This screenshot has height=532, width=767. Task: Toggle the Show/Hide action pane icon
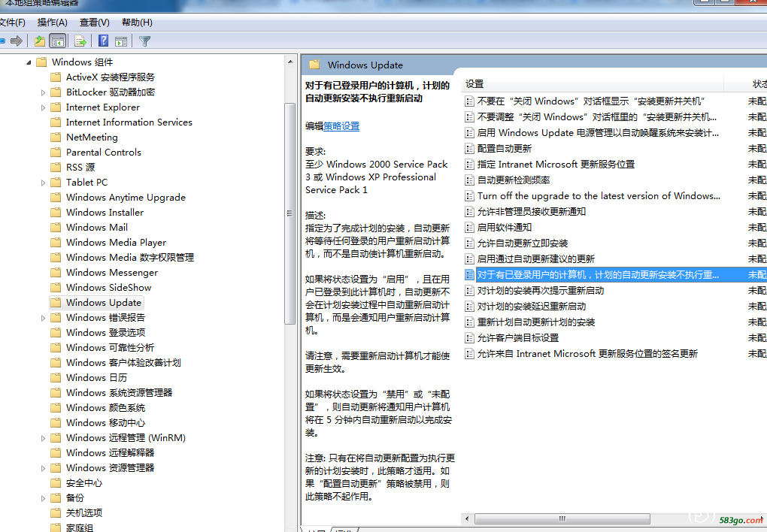point(121,41)
